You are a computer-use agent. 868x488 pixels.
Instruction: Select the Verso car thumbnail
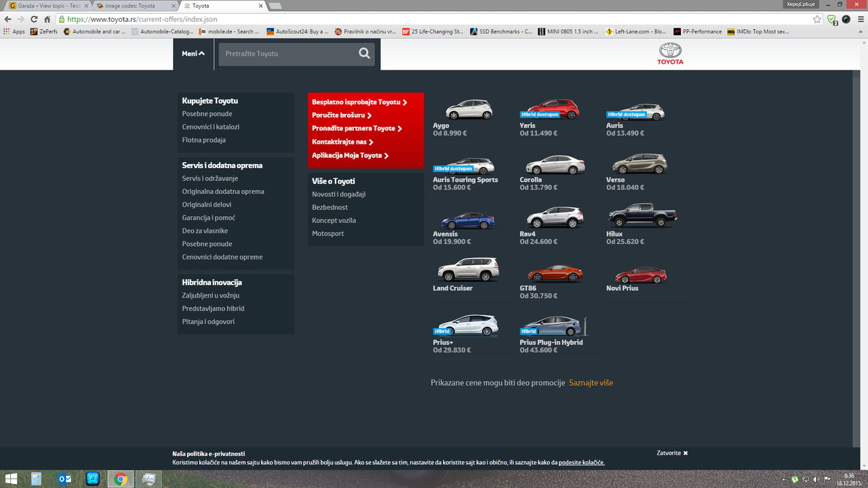click(639, 164)
